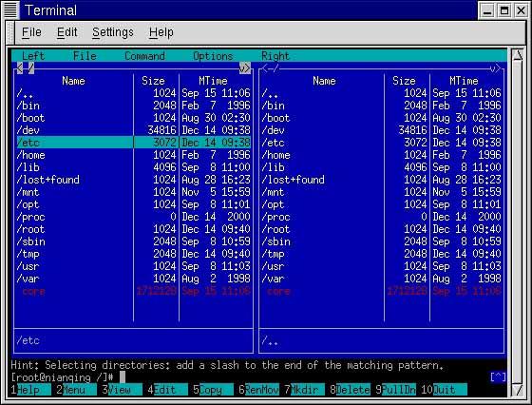This screenshot has height=405, width=532.
Task: Click the scrollbar up arrow
Action: click(518, 55)
